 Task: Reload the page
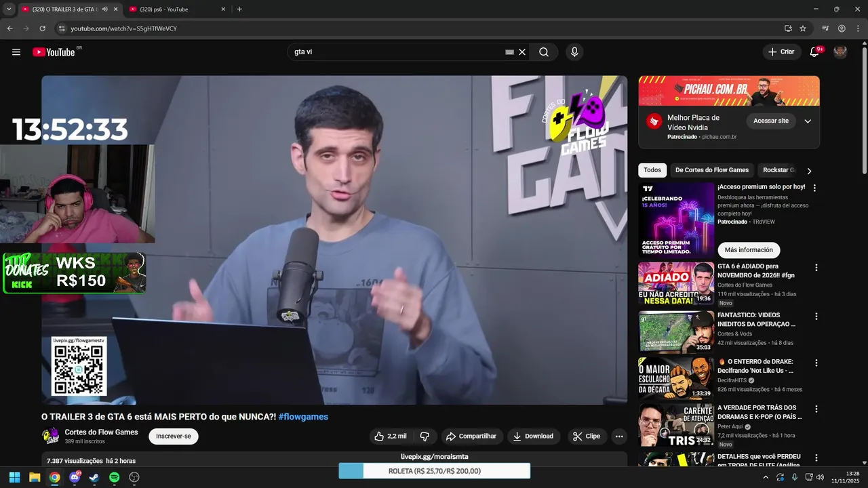[42, 28]
